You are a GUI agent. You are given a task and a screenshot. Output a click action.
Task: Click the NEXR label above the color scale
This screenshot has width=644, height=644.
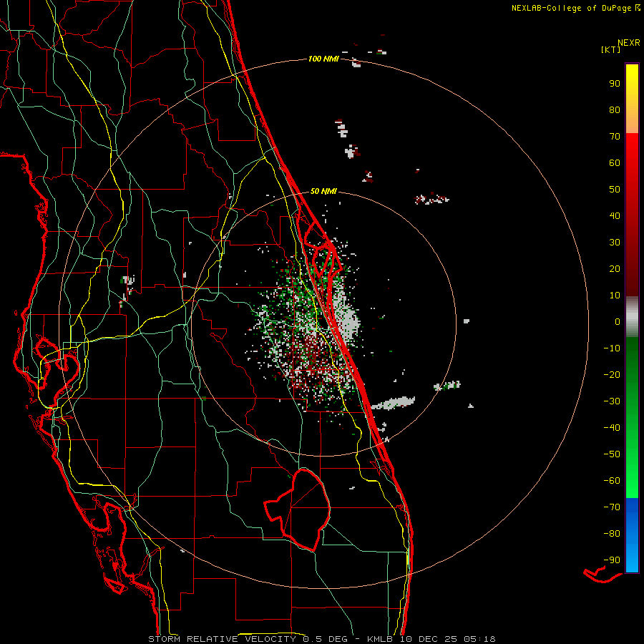coord(629,43)
